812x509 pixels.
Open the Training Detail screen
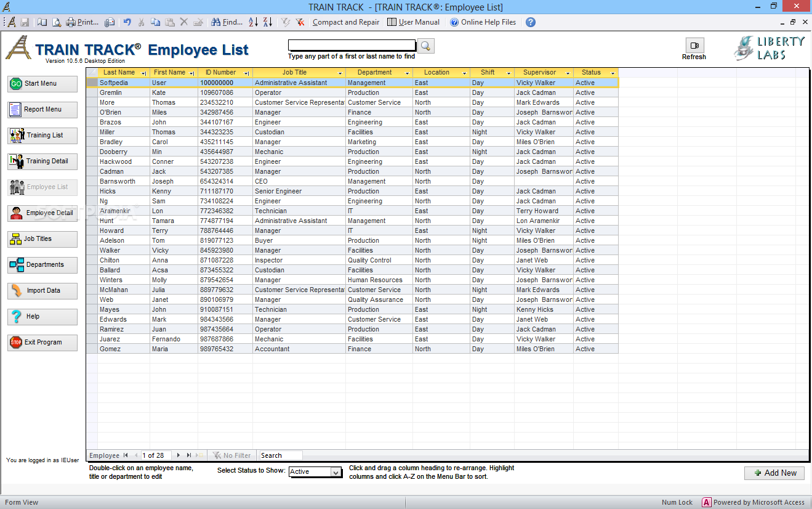[42, 161]
